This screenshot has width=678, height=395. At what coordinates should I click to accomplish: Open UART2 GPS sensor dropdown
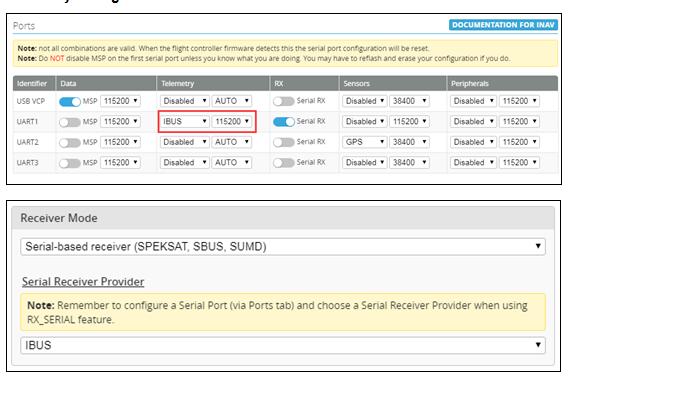tap(365, 142)
